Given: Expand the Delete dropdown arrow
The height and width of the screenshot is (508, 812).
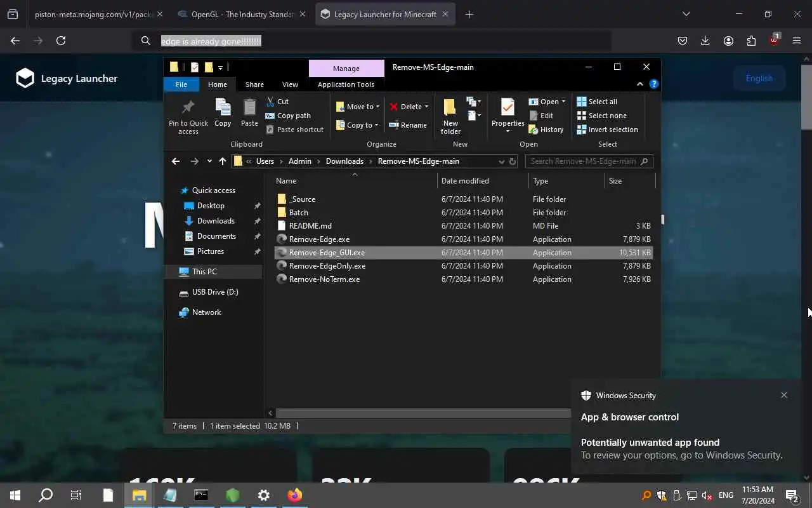Looking at the screenshot, I should 426,107.
